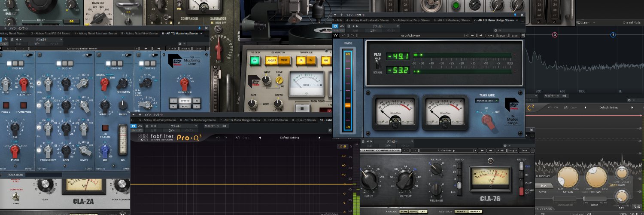Toggle SC FILTERS button in TG limiter
Viewport: 644px width, 215px height.
[x=105, y=128]
